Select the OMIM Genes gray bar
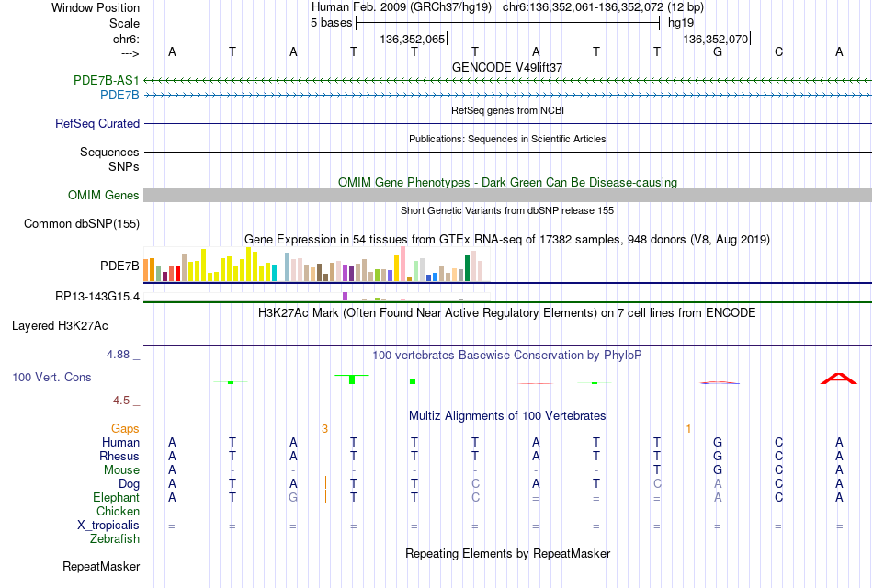This screenshot has height=588, width=873. coord(507,195)
